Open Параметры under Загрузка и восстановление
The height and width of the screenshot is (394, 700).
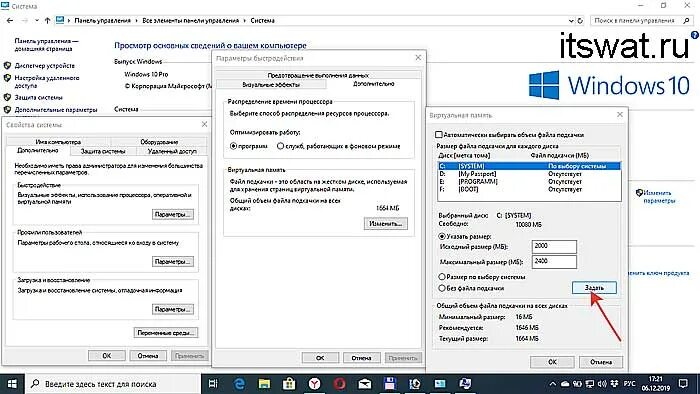173,309
